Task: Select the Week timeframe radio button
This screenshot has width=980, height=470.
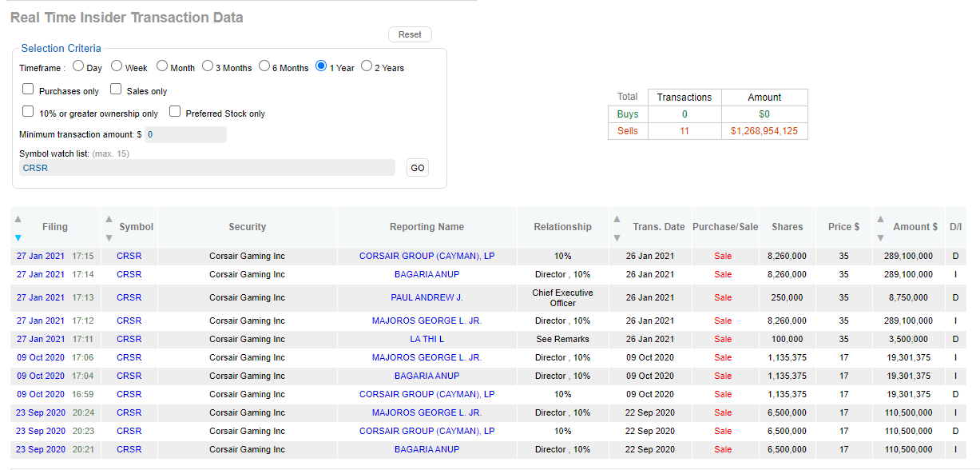Action: coord(117,66)
